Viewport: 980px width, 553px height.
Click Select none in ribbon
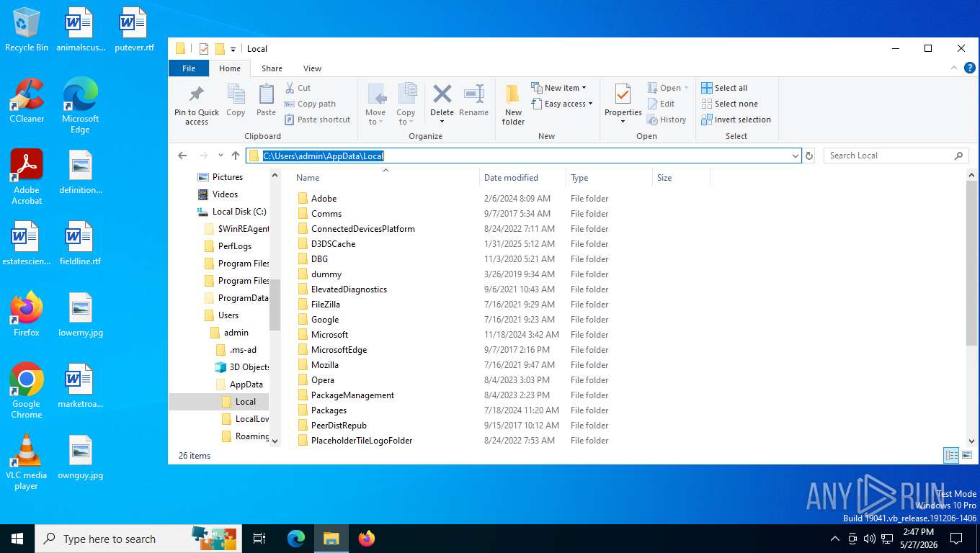729,104
